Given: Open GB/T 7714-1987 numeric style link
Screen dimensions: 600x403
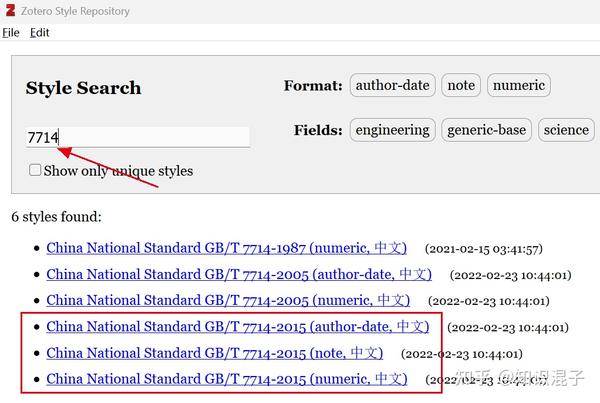Looking at the screenshot, I should (228, 247).
